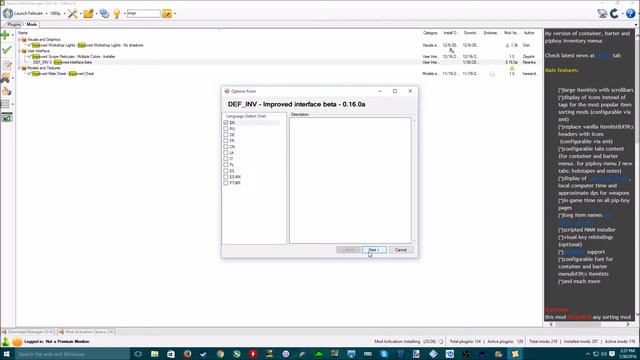
Task: Click the taskbar search box
Action: click(72, 354)
